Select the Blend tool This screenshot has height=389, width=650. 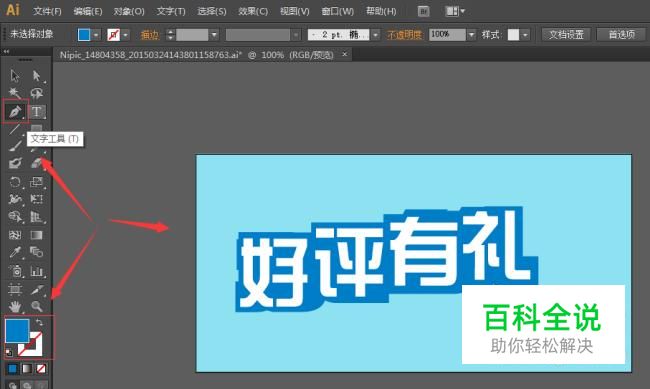click(x=36, y=252)
